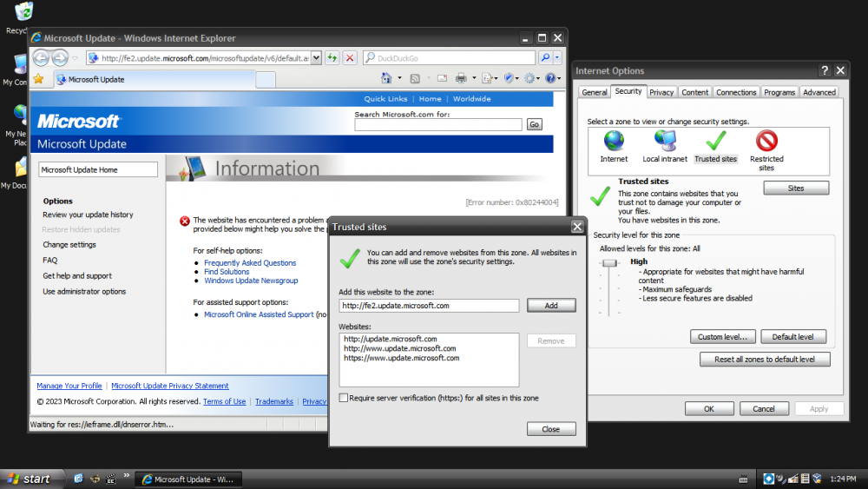Screen dimensions: 868x489
Task: Open the Find Solutions link
Action: coord(227,272)
